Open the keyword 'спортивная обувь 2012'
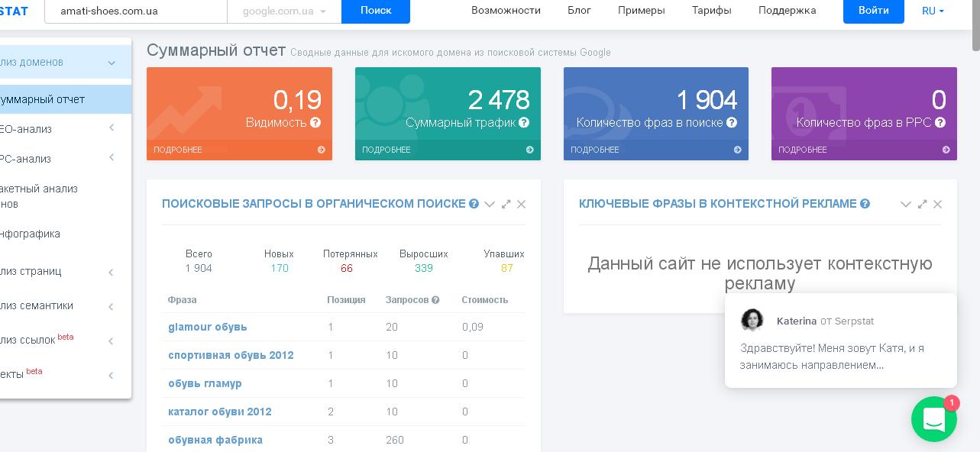Image resolution: width=980 pixels, height=452 pixels. point(231,355)
